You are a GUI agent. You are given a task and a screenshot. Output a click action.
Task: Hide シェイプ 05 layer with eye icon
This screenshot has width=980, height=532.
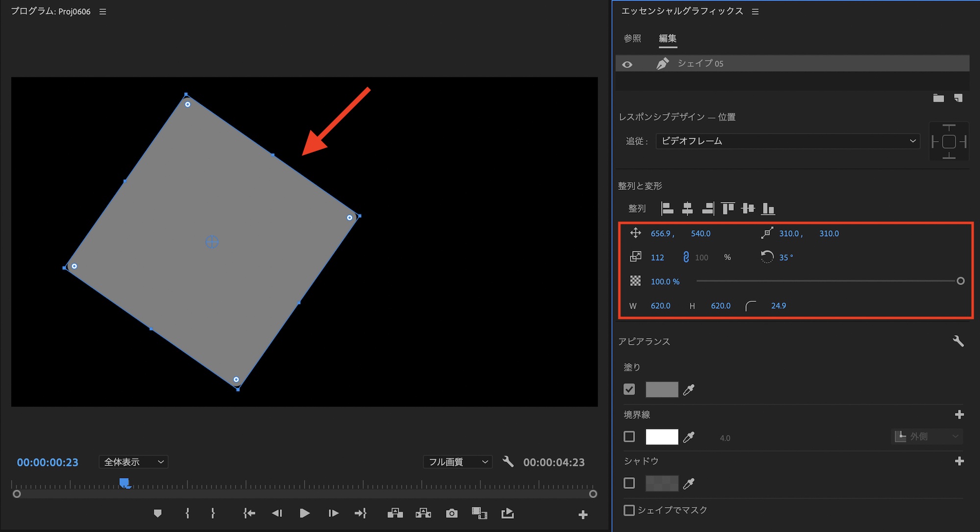(x=627, y=64)
